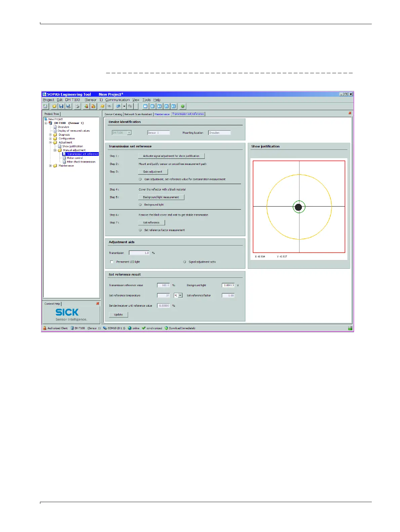Open the °C temperature unit dropdown
Image resolution: width=400 pixels, height=532 pixels.
pyautogui.click(x=178, y=296)
